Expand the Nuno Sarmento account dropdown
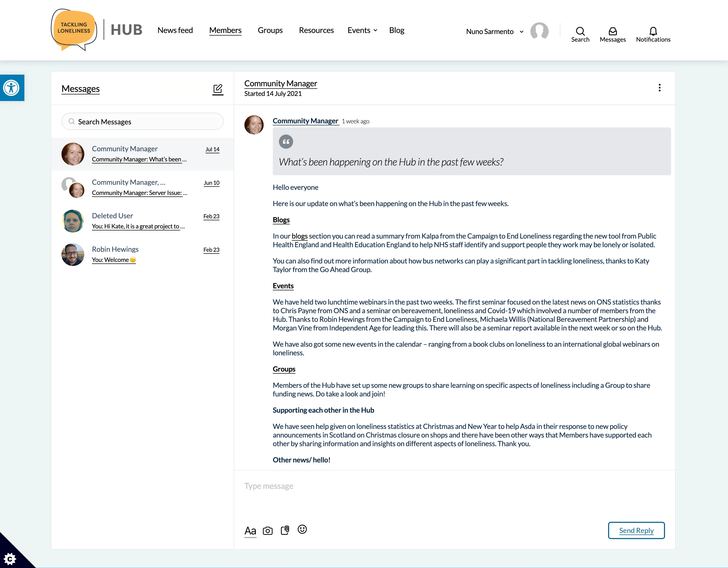 click(521, 32)
